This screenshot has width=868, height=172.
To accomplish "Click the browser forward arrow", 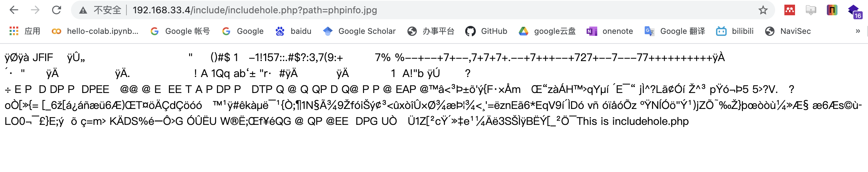I will [x=35, y=10].
